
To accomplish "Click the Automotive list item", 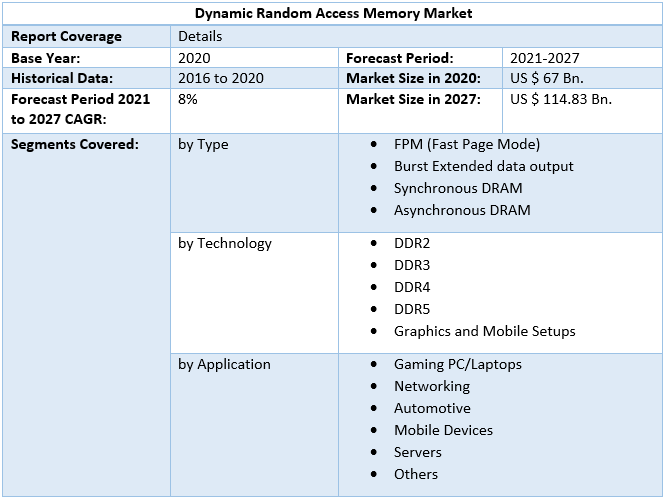I will click(x=431, y=408).
